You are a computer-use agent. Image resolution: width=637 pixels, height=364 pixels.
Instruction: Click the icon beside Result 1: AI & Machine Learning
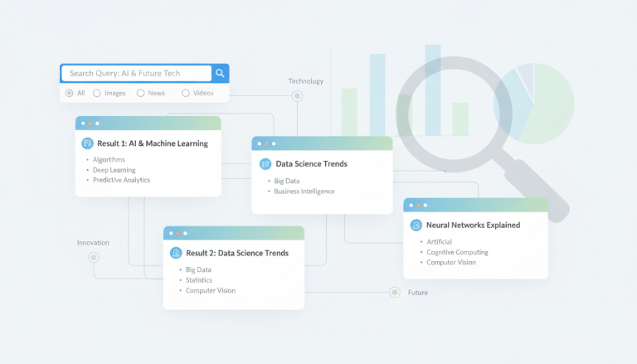(87, 143)
